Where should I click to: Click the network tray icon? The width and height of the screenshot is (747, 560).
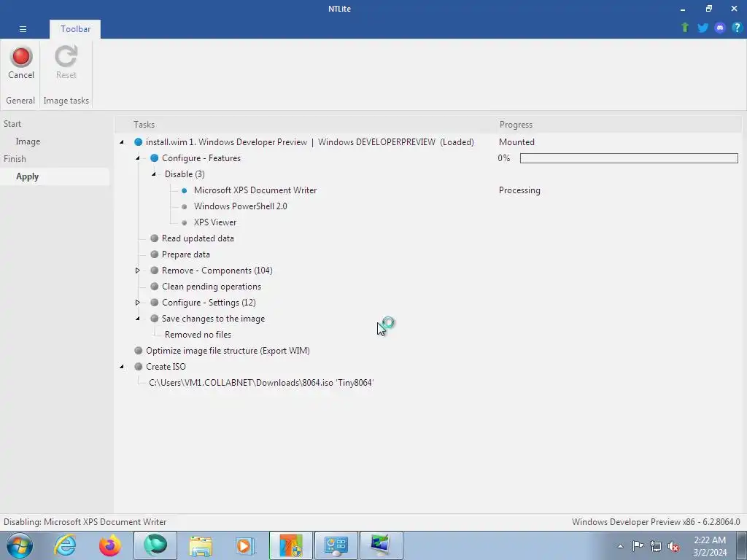[656, 546]
